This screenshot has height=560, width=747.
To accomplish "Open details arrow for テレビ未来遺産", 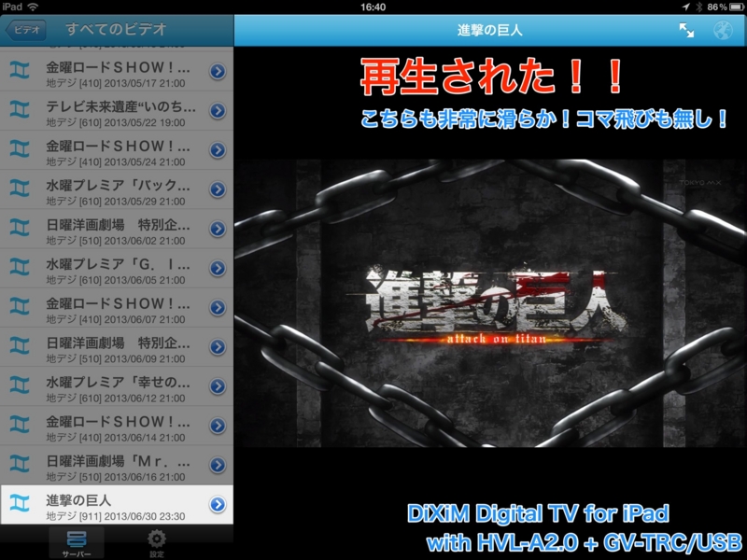I will 218,110.
